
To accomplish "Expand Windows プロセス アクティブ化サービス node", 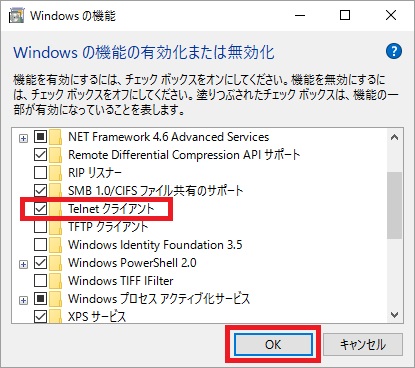I will (23, 300).
